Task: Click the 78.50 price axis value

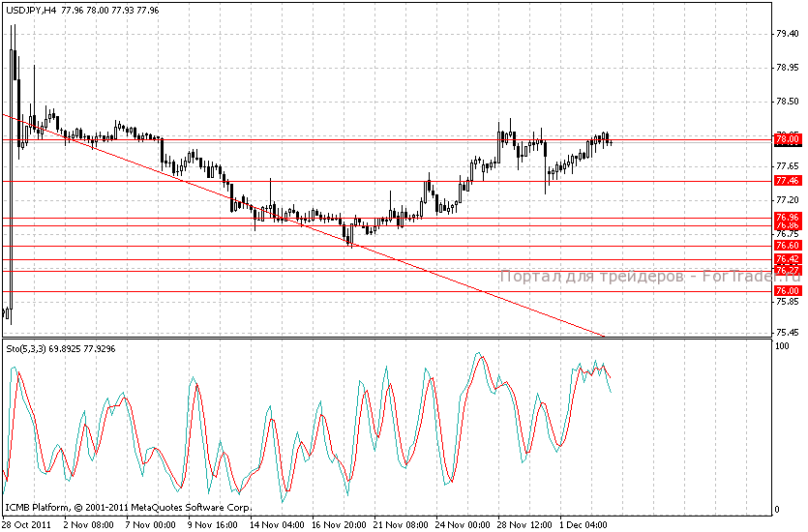Action: 788,101
